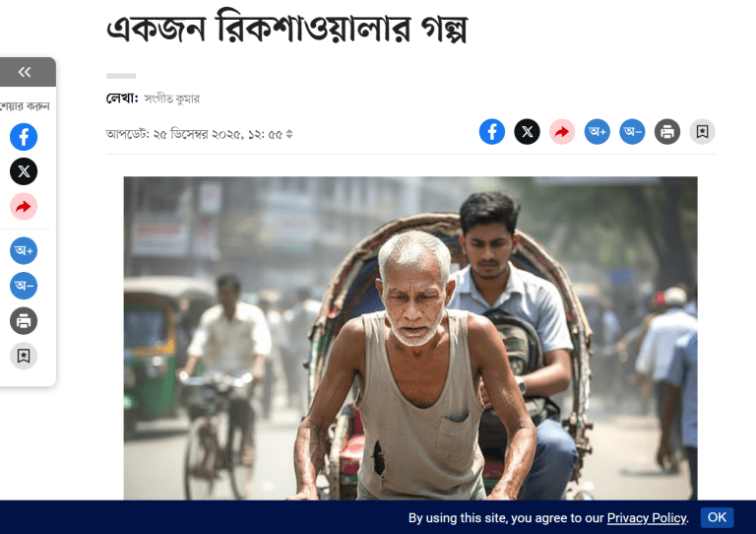Share on Facebook from sidebar
This screenshot has width=756, height=534.
click(x=24, y=137)
